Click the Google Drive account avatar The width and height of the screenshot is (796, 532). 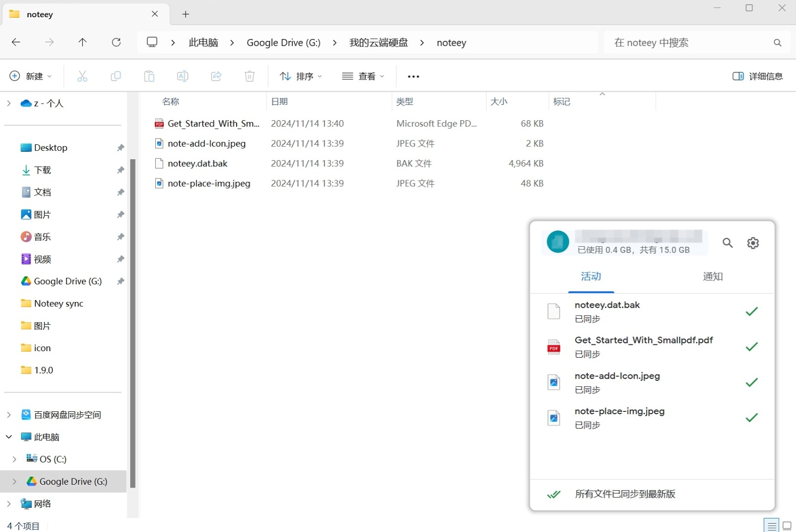pyautogui.click(x=558, y=242)
